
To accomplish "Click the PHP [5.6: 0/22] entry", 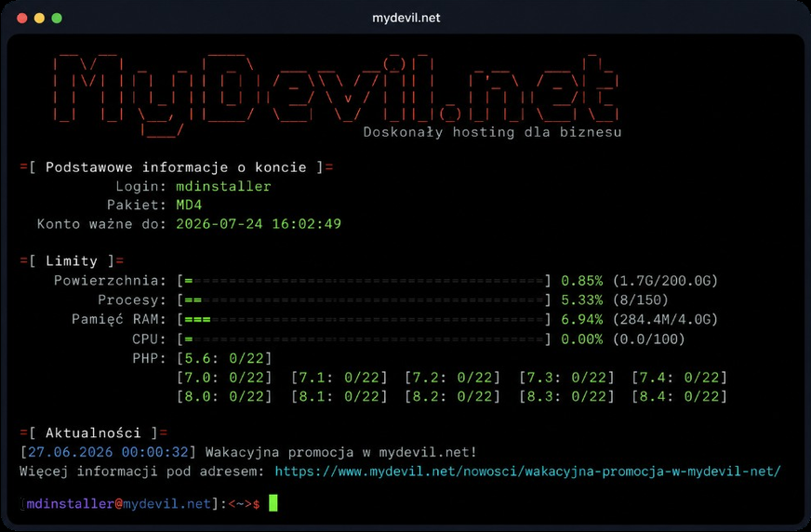I will 224,359.
